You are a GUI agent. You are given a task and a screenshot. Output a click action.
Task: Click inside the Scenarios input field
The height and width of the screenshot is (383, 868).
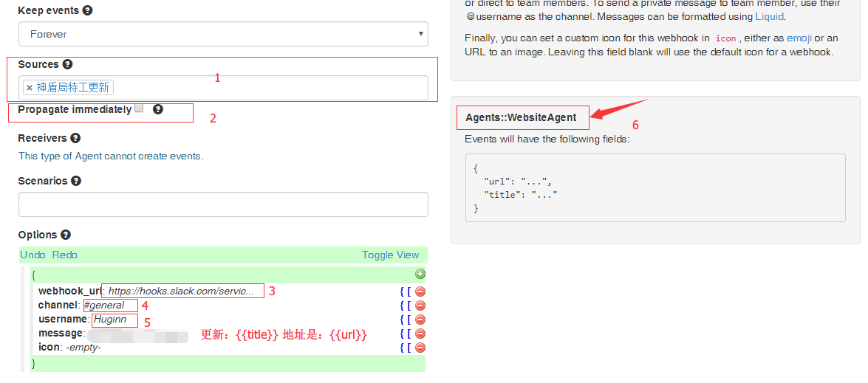pyautogui.click(x=223, y=204)
